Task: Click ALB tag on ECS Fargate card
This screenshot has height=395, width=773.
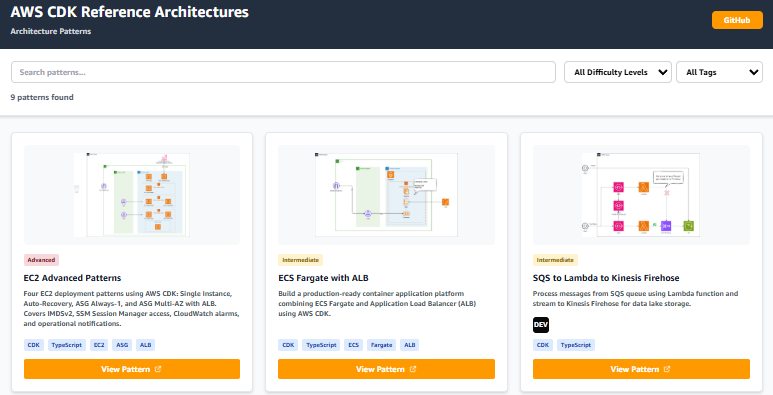Action: [410, 345]
